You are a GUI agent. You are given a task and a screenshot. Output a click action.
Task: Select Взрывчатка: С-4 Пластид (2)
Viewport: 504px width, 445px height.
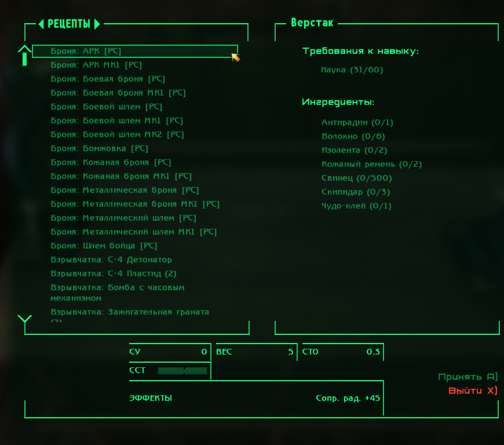point(114,273)
